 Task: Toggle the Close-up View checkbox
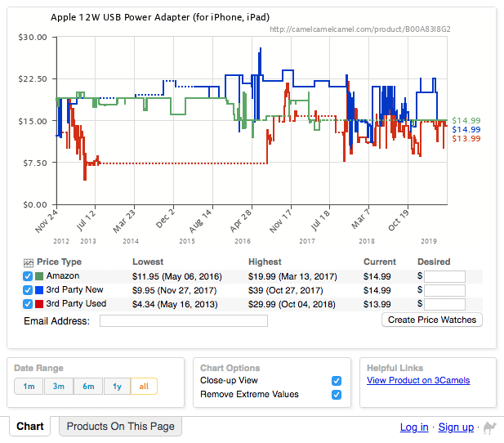337,381
